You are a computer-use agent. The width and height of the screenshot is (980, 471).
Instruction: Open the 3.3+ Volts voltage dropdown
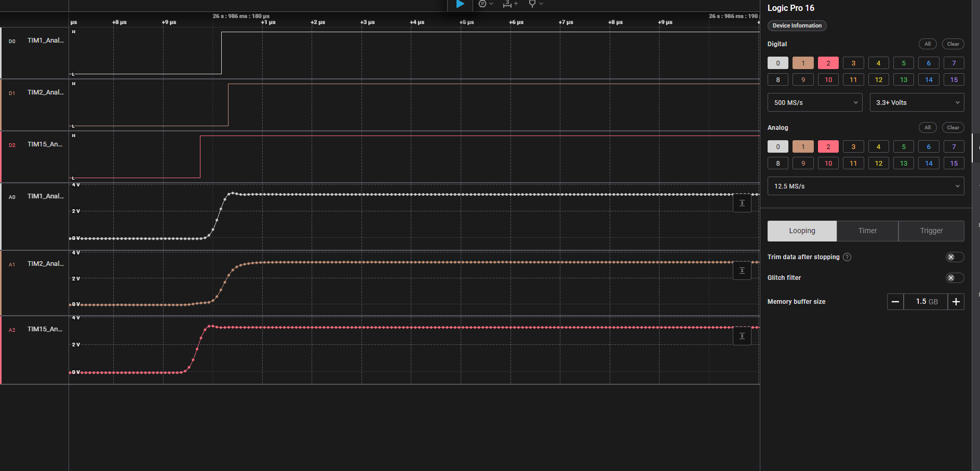click(917, 102)
